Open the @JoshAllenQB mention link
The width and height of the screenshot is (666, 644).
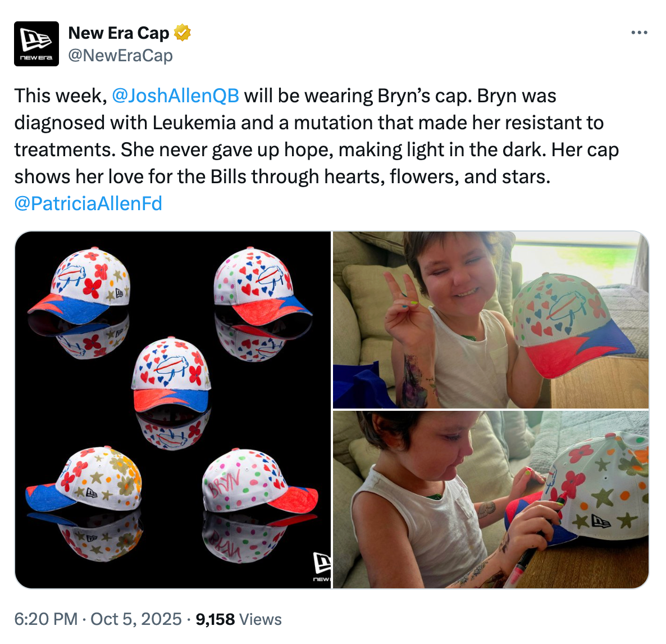(x=175, y=96)
